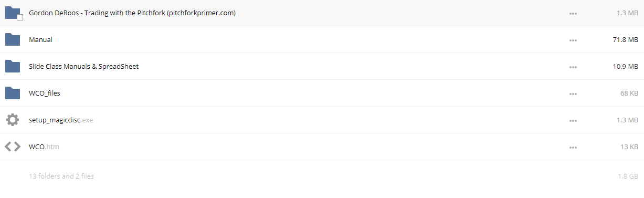The width and height of the screenshot is (644, 198).
Task: Open Gordon DeRoos Trading with the Pitchfork
Action: [x=132, y=13]
